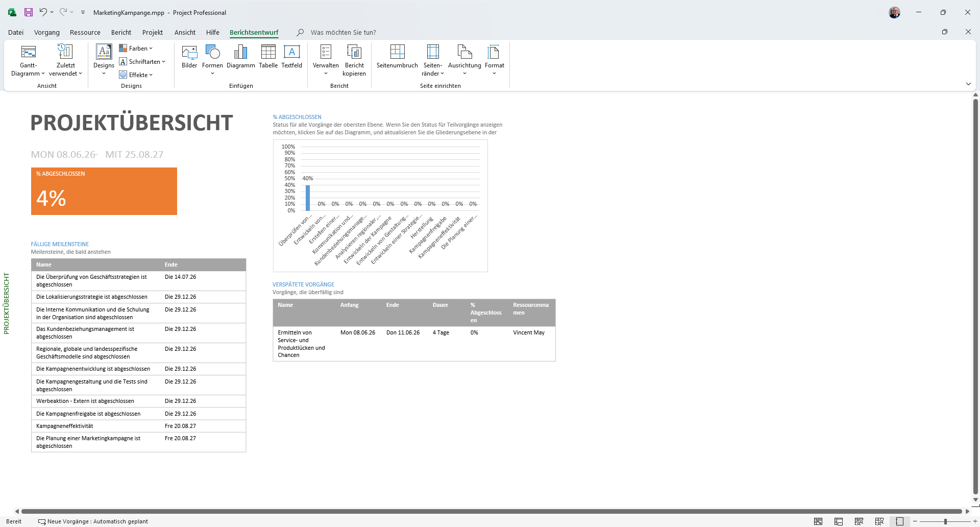
Task: Open the Format page size dropdown
Action: (494, 61)
